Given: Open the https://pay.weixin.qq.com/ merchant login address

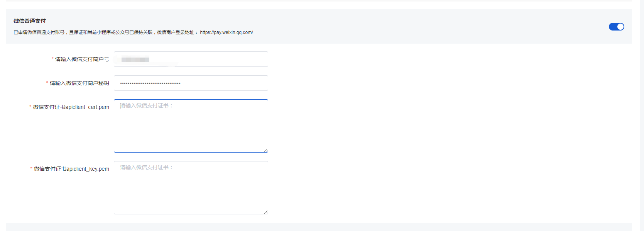Looking at the screenshot, I should 226,32.
